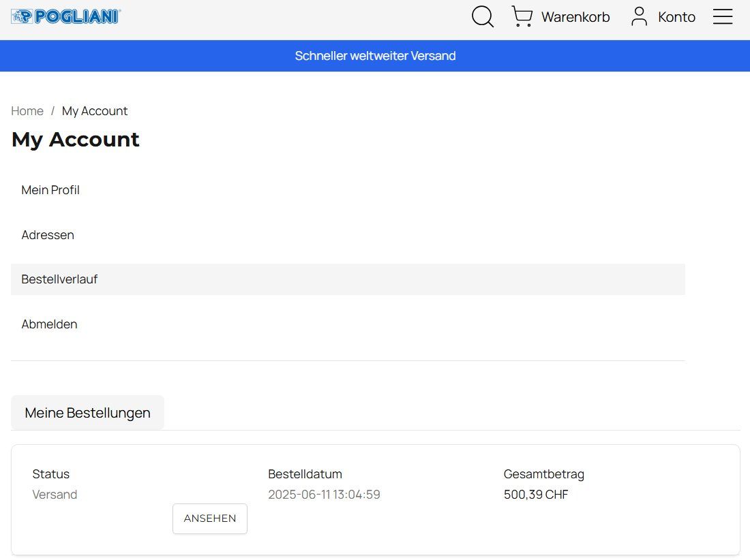The image size is (750, 560).
Task: Select the highlighted Bestellverlauf entry
Action: point(59,279)
